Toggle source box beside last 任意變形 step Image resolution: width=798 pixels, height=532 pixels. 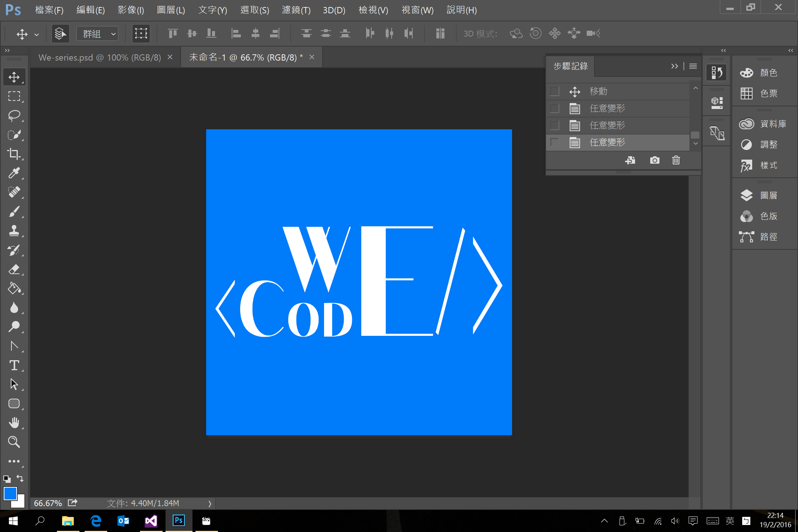[x=555, y=142]
